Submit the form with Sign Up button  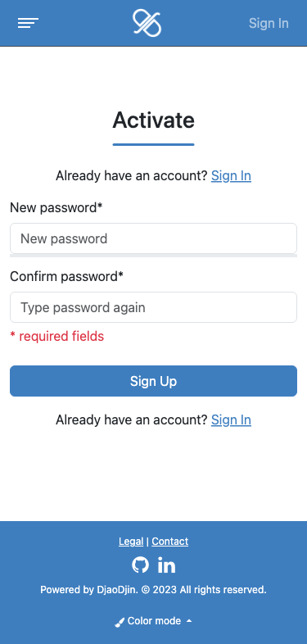click(154, 381)
